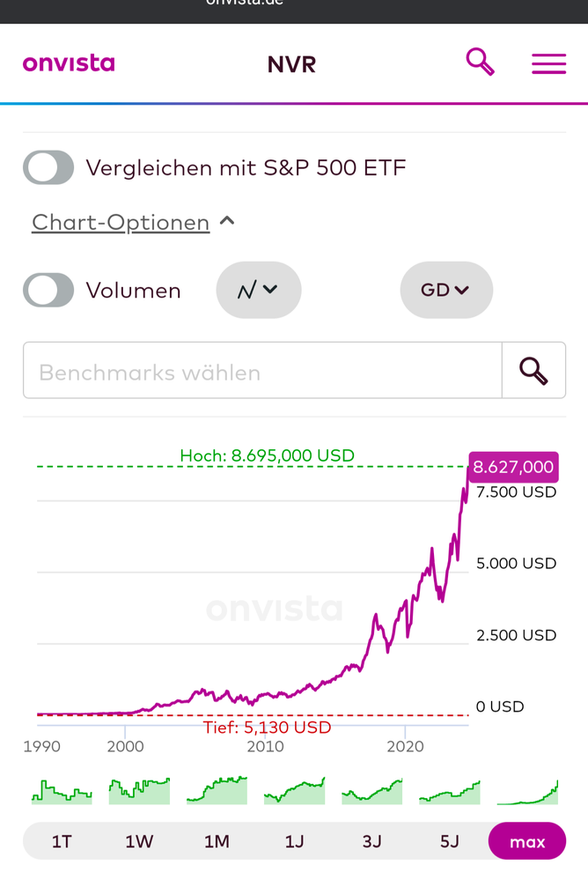Choose the 3J time range
This screenshot has width=588, height=880.
coord(371,841)
